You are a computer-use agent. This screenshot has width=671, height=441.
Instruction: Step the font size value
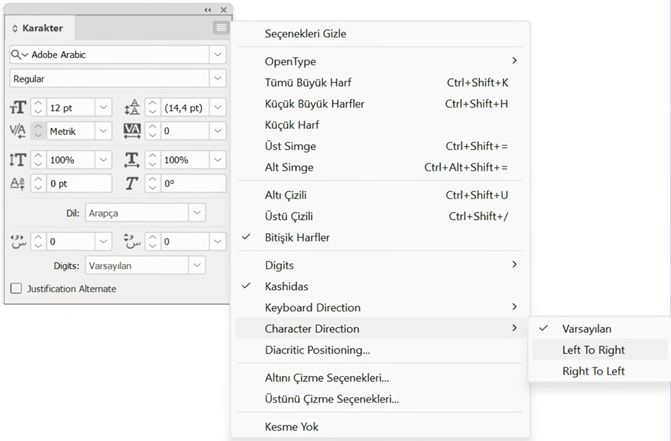tap(38, 107)
